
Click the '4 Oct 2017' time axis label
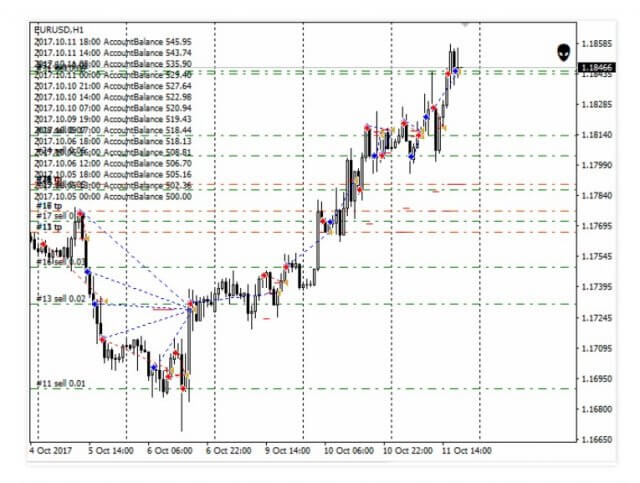[51, 451]
